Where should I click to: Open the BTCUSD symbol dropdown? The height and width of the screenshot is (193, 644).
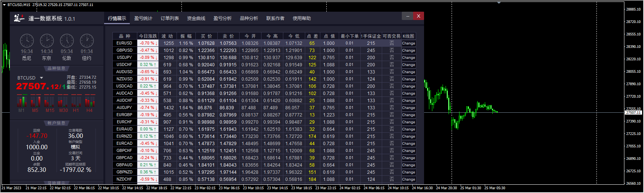pos(41,78)
